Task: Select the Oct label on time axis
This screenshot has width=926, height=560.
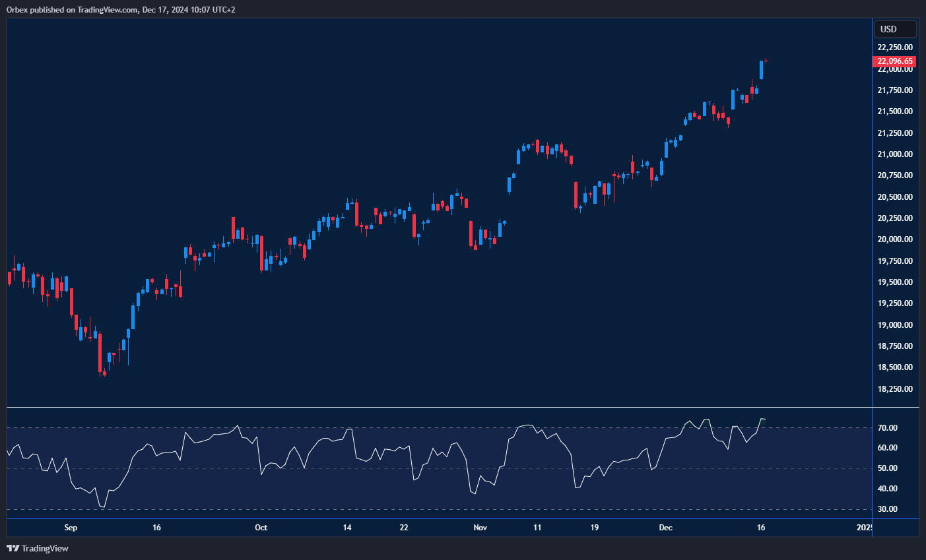Action: (261, 528)
